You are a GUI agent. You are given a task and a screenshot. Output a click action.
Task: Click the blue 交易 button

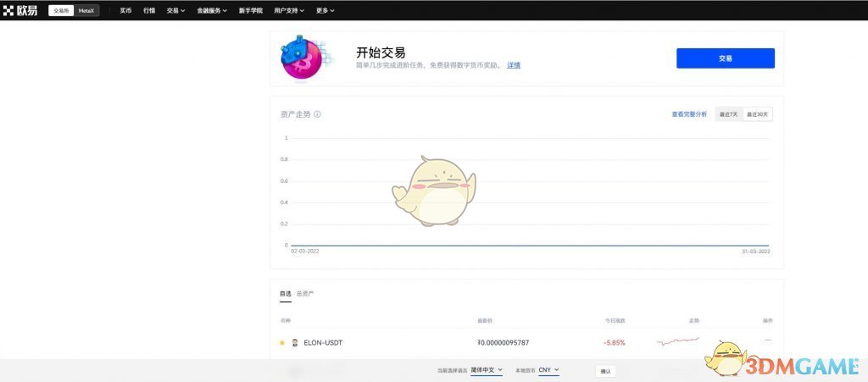tap(726, 58)
